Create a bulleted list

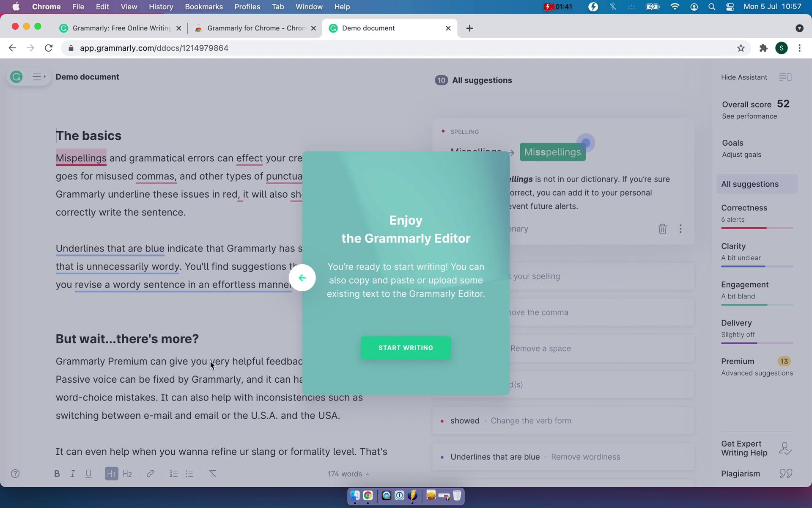[x=189, y=474]
